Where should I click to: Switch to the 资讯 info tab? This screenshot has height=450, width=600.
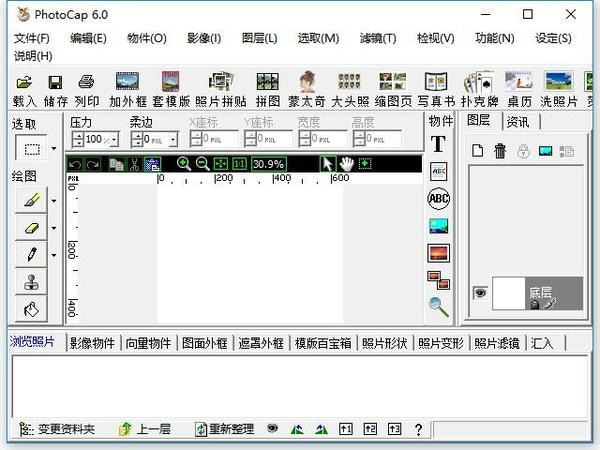click(518, 122)
